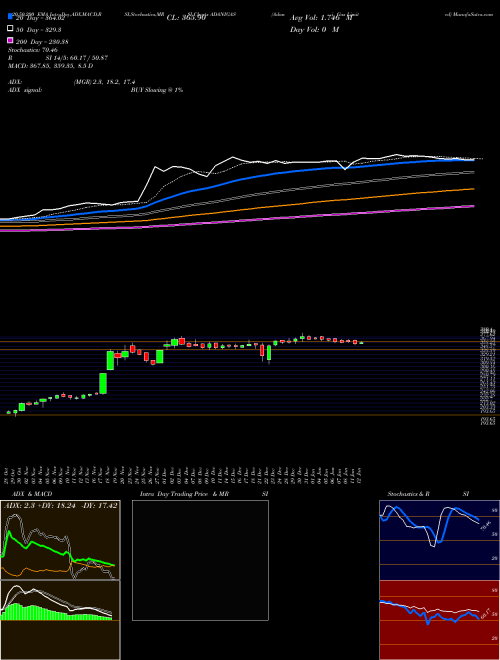
Task: Click the first candlestick dated 28 Oct
Action: [x=8, y=412]
